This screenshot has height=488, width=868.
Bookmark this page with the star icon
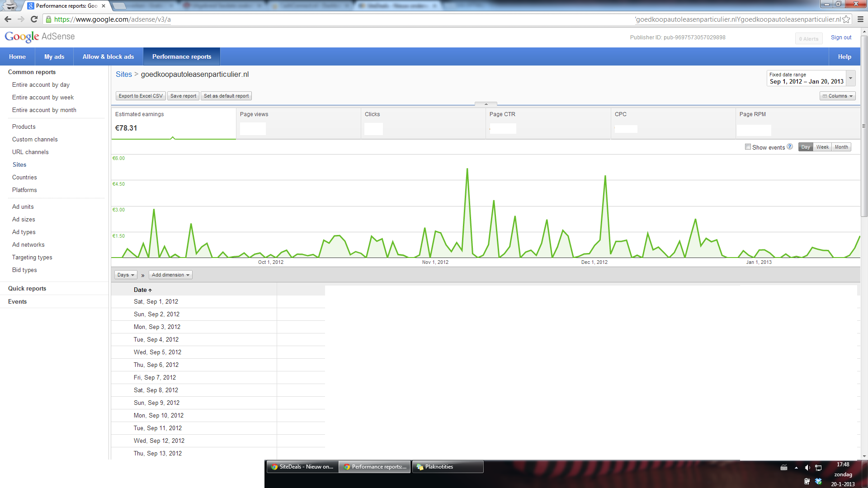tap(846, 19)
